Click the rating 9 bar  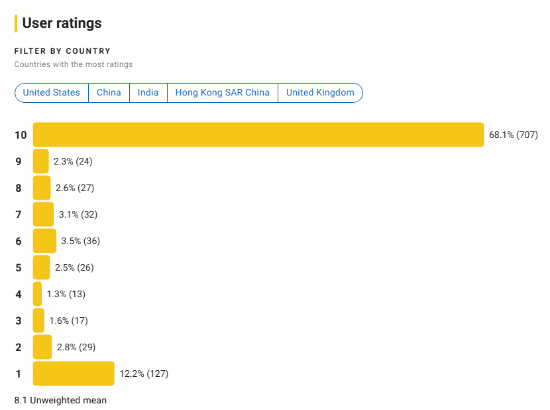pos(41,161)
